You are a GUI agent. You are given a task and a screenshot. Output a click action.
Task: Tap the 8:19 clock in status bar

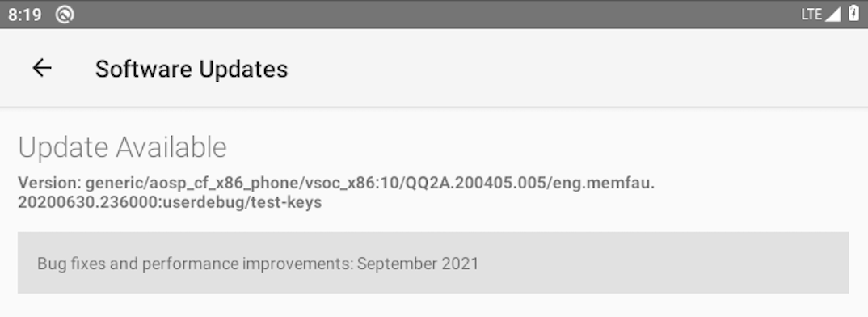(25, 15)
